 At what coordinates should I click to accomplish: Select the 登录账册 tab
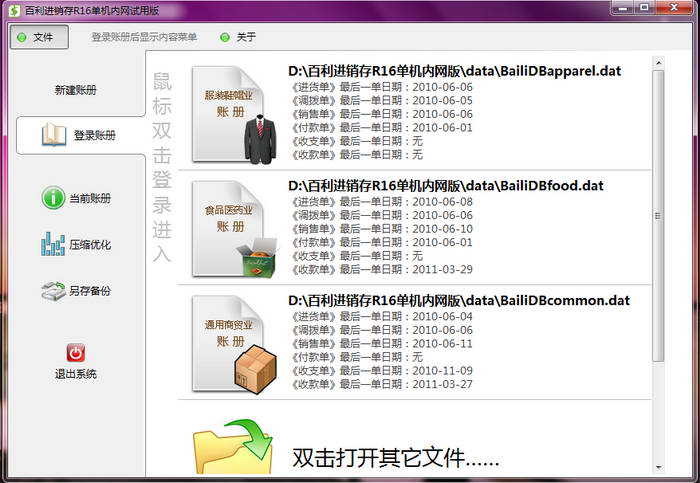(x=80, y=135)
